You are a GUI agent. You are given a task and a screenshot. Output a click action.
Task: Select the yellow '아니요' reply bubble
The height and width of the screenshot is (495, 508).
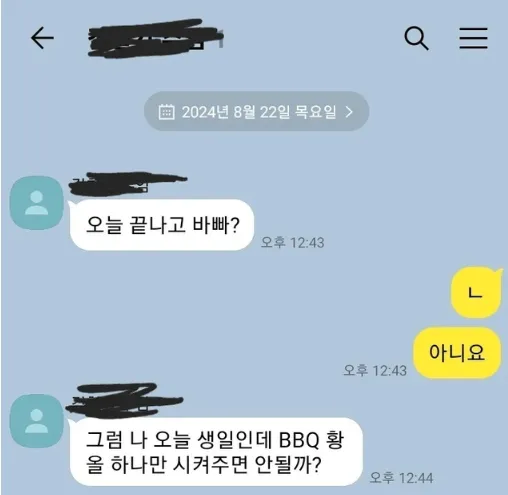coord(457,353)
